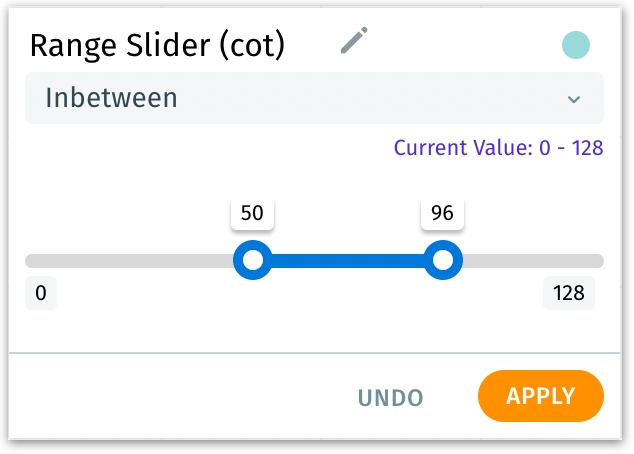This screenshot has width=634, height=454.
Task: Click the blue selected range between handles
Action: pyautogui.click(x=347, y=261)
